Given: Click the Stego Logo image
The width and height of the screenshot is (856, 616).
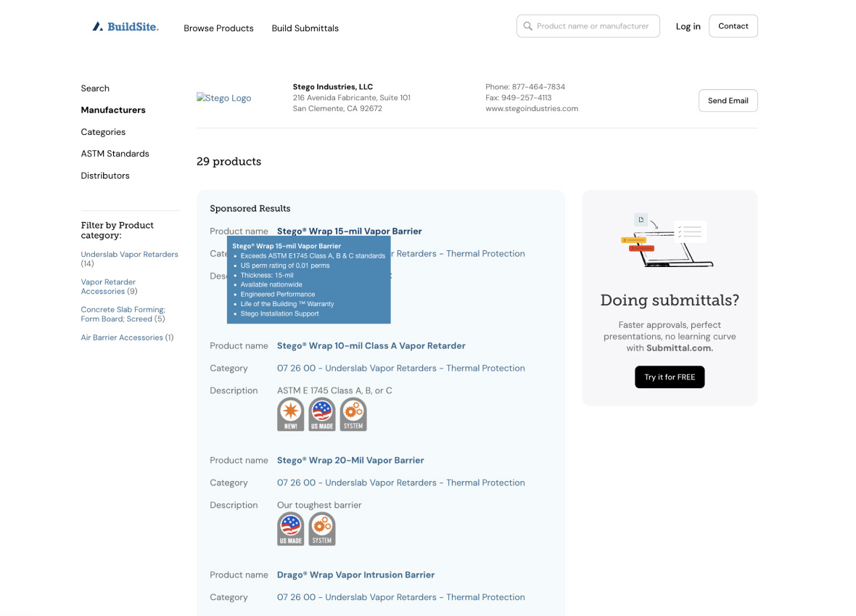Looking at the screenshot, I should click(x=224, y=98).
